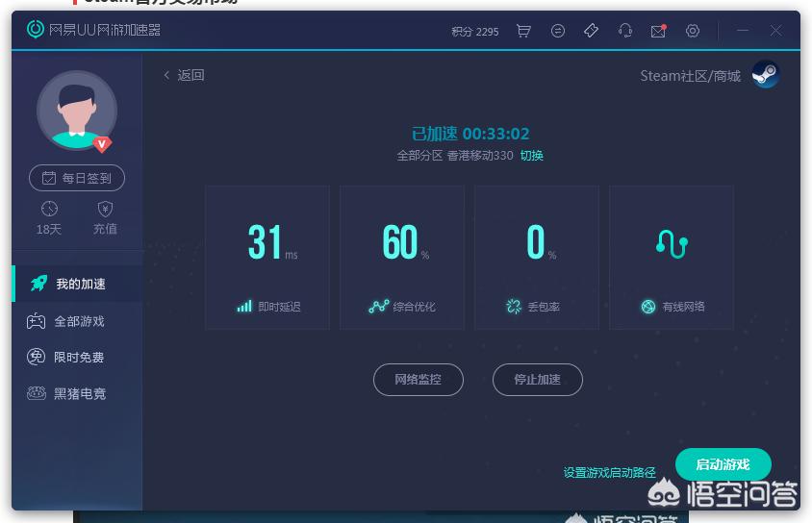Viewport: 812px width, 523px height.
Task: Click the graph icon by 综合优化
Action: click(378, 307)
